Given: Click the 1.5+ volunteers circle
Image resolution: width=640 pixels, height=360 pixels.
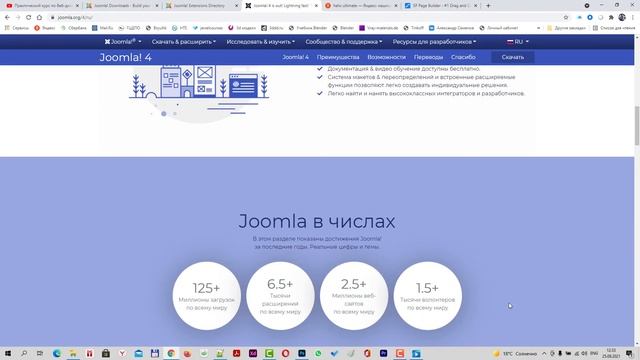Looking at the screenshot, I should 428,296.
